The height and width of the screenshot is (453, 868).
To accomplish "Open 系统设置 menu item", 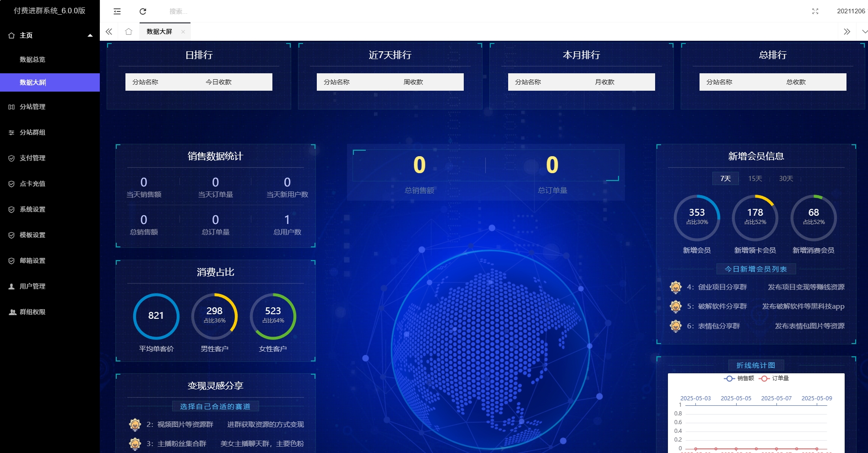I will [33, 209].
